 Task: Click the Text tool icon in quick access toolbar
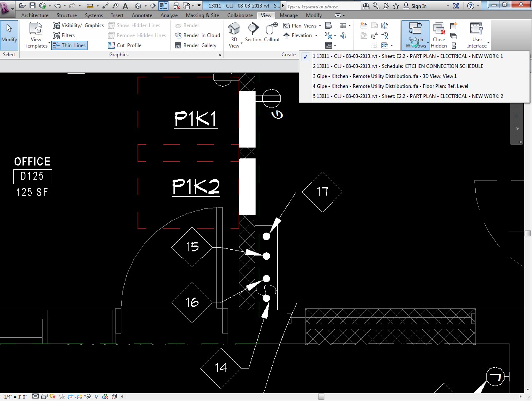click(x=125, y=6)
